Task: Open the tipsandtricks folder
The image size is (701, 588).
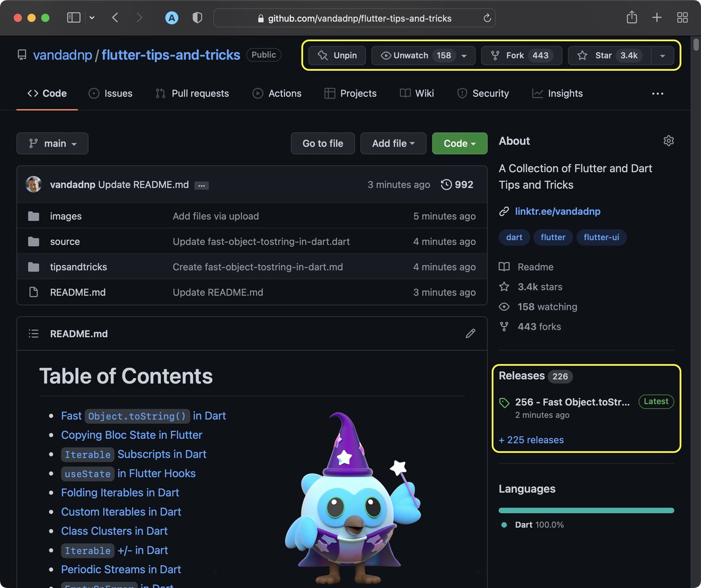Action: coord(78,267)
